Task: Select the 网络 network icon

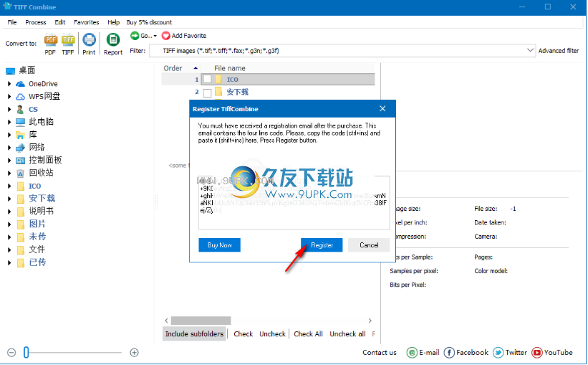Action: [20, 148]
